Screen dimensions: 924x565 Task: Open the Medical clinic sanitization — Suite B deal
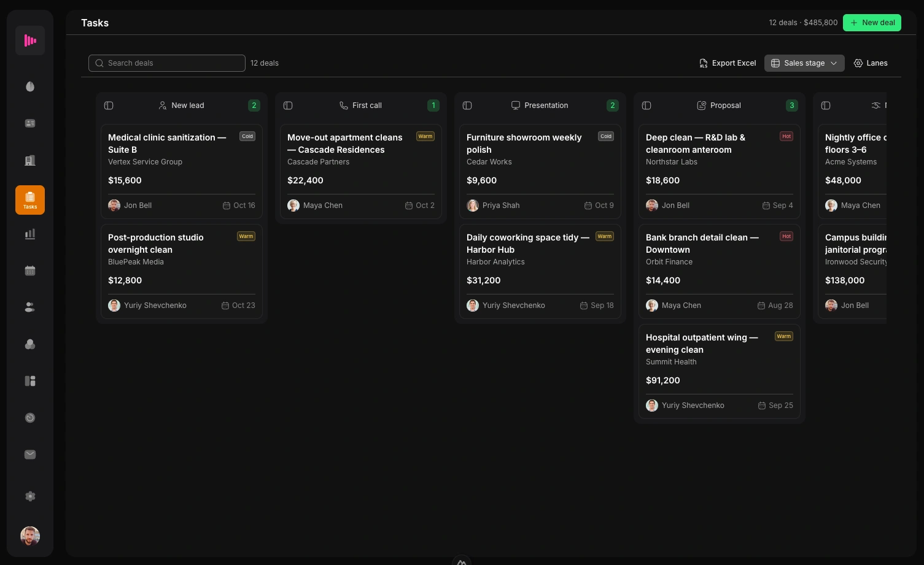pyautogui.click(x=182, y=172)
